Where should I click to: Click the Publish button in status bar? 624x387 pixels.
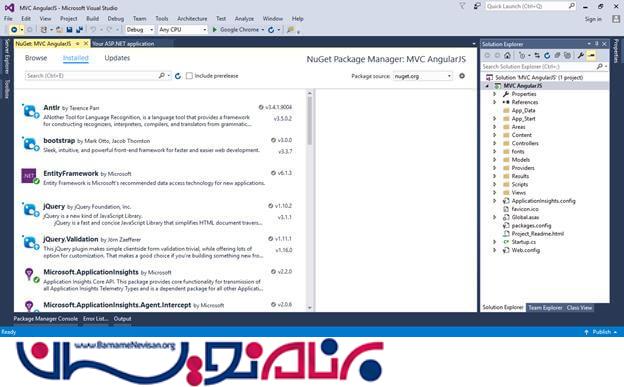(601, 332)
